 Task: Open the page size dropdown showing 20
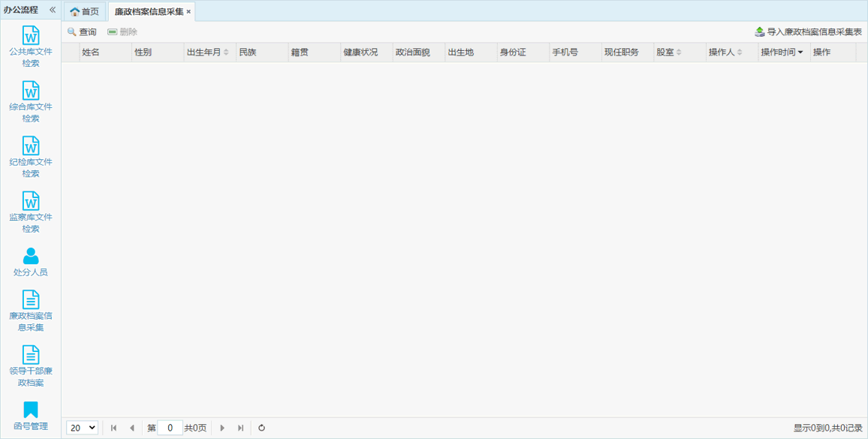tap(82, 428)
